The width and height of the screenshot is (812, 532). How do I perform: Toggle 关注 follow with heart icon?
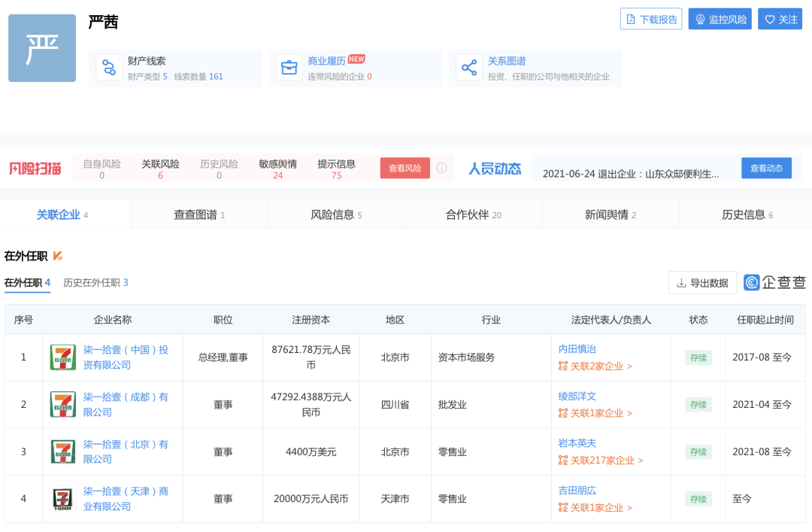780,20
